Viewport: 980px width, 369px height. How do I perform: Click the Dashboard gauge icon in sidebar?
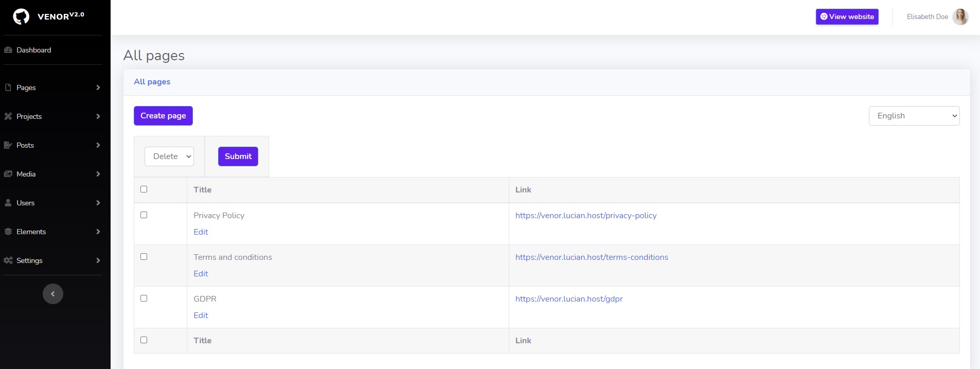pyautogui.click(x=8, y=50)
